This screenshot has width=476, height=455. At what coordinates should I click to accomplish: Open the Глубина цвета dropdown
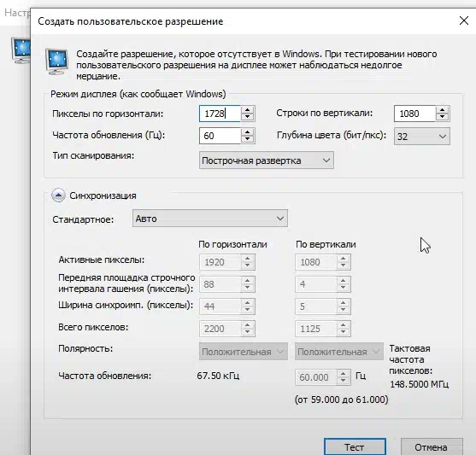[422, 137]
